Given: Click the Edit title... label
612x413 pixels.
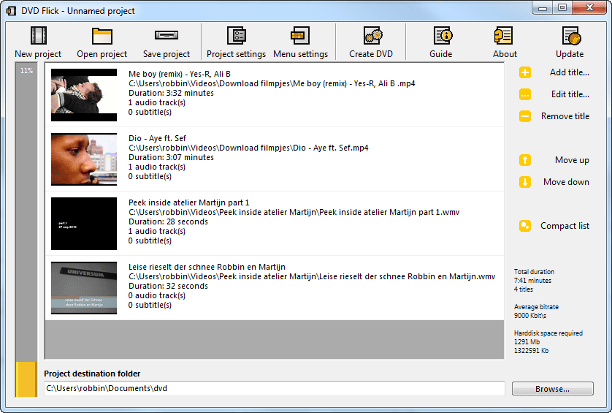Looking at the screenshot, I should [x=570, y=94].
